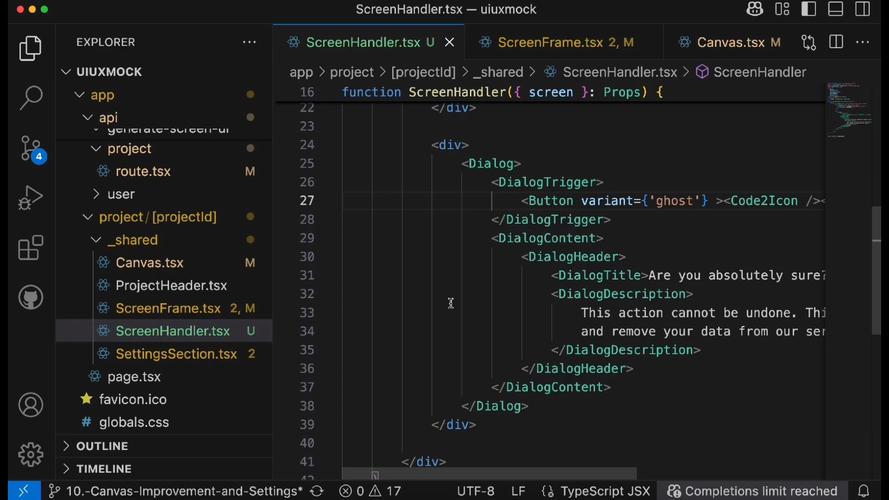This screenshot has width=889, height=500.
Task: Open the Run and Debug view
Action: point(31,198)
